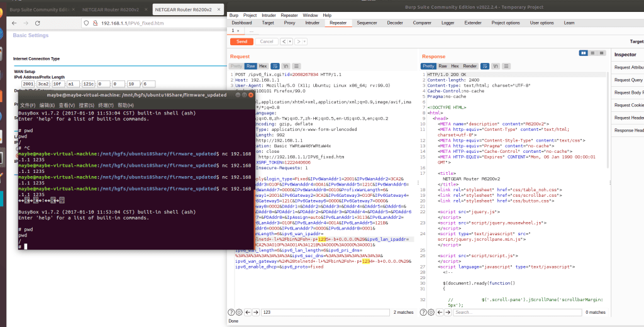This screenshot has width=644, height=327.
Task: Go back in the Firefox browser
Action: pyautogui.click(x=14, y=23)
